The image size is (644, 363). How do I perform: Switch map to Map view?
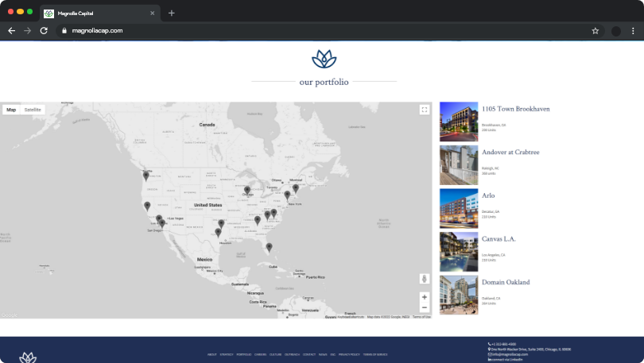[11, 110]
